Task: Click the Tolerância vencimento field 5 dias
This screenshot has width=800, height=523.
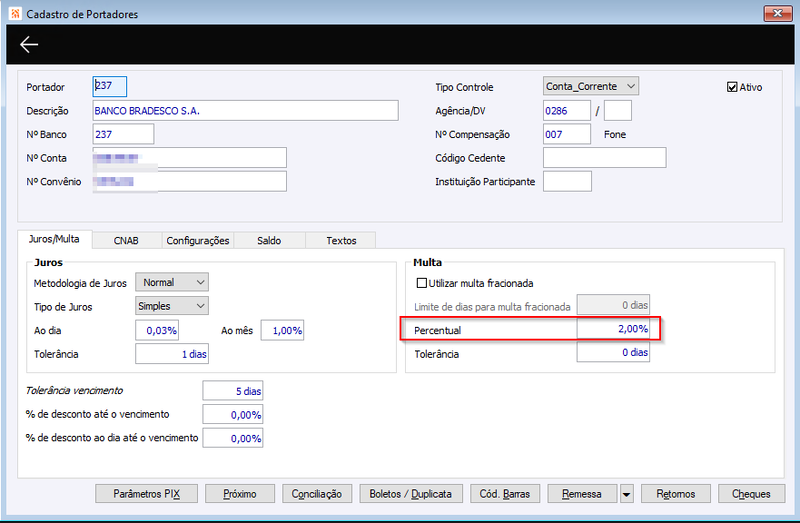Action: [x=233, y=391]
